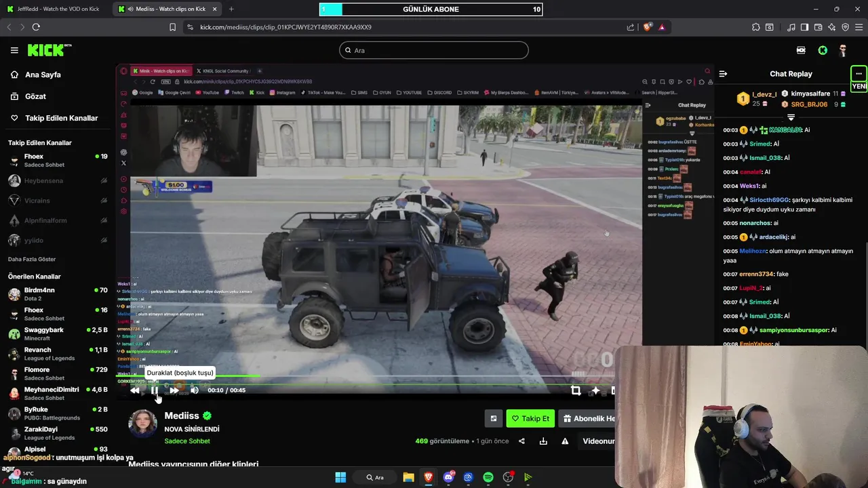Open Heybensena offline channel
The height and width of the screenshot is (488, 868).
[58, 181]
